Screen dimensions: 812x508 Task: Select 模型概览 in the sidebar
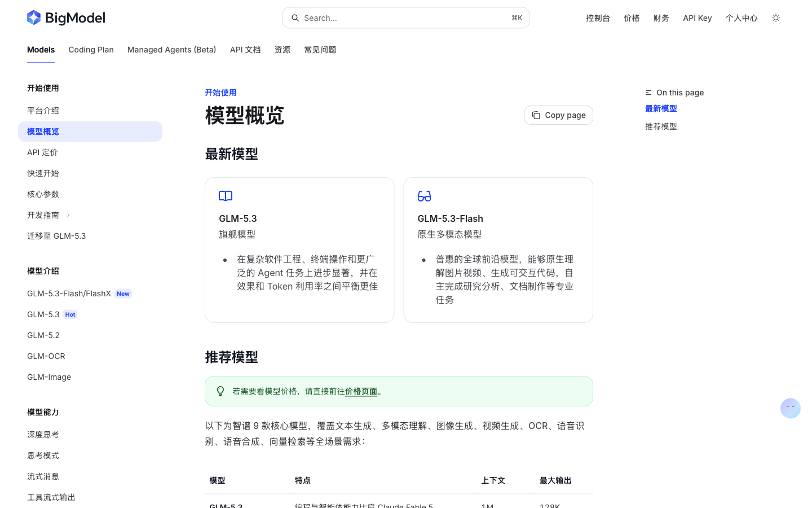pos(90,132)
